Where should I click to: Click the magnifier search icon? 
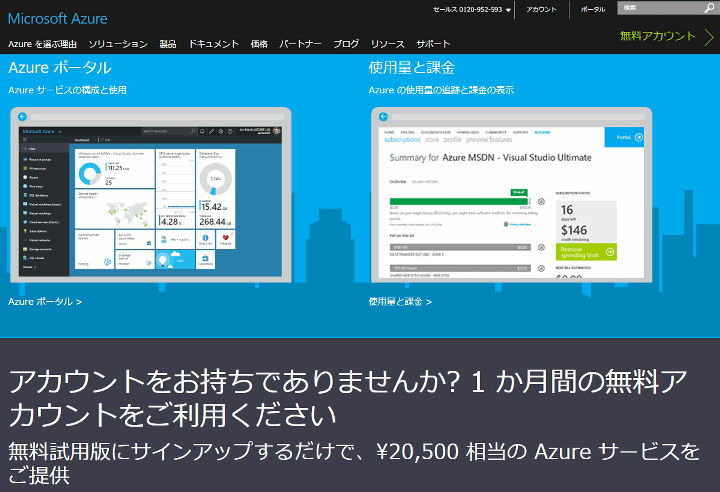click(710, 8)
